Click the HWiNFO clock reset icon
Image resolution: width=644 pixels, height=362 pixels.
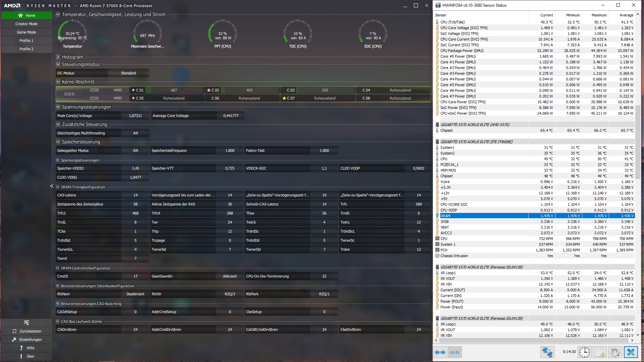(x=585, y=352)
